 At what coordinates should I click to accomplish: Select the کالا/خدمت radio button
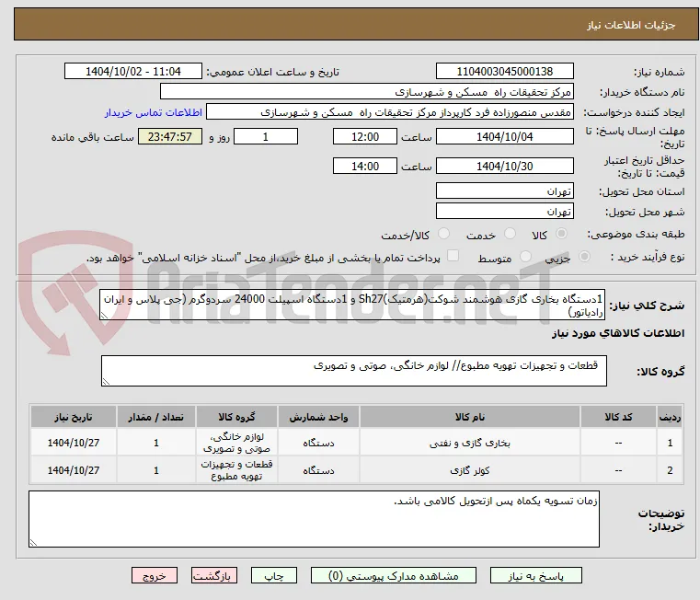click(443, 234)
